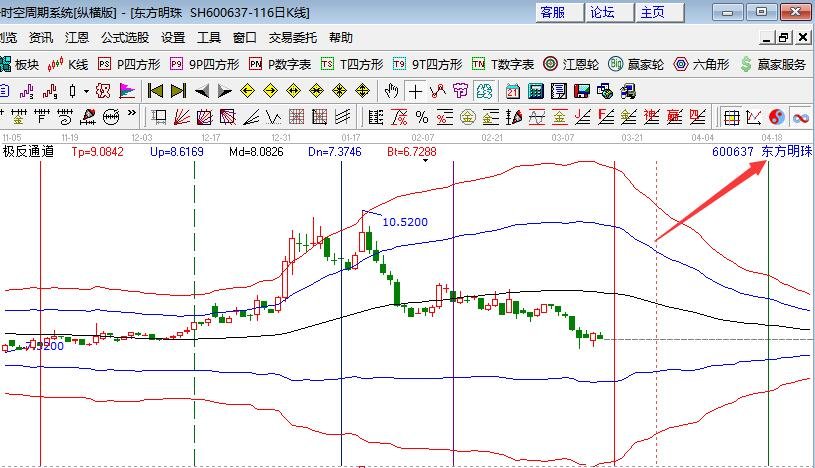Toggle the grid table view icon
Image resolution: width=815 pixels, height=468 pixels.
pyautogui.click(x=732, y=118)
